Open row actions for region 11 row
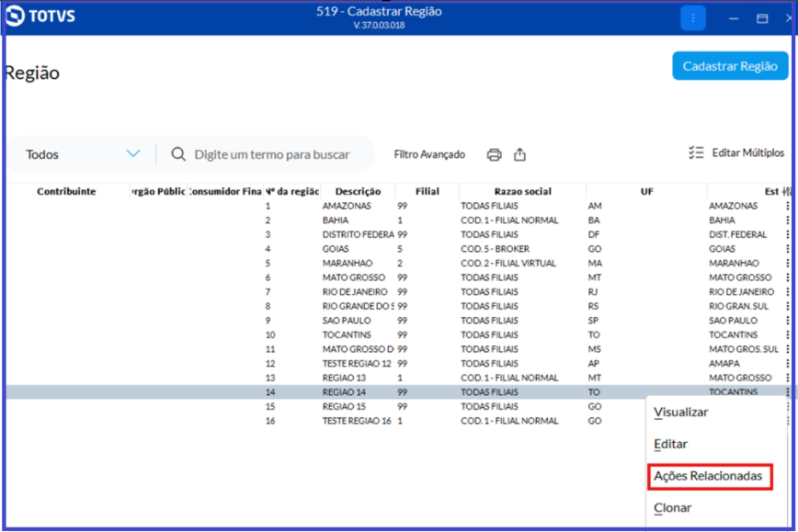798x532 pixels. pyautogui.click(x=787, y=349)
